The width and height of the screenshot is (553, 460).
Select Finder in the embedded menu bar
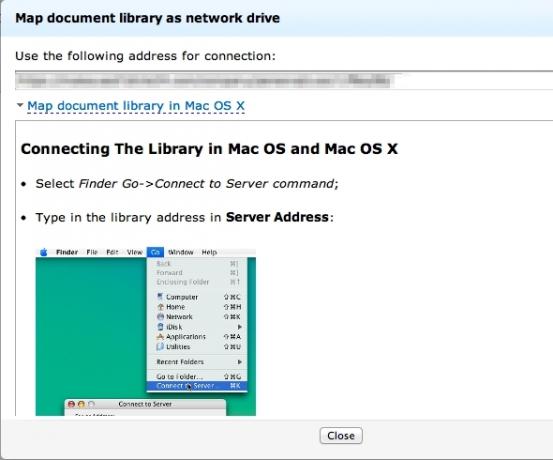[x=67, y=252]
